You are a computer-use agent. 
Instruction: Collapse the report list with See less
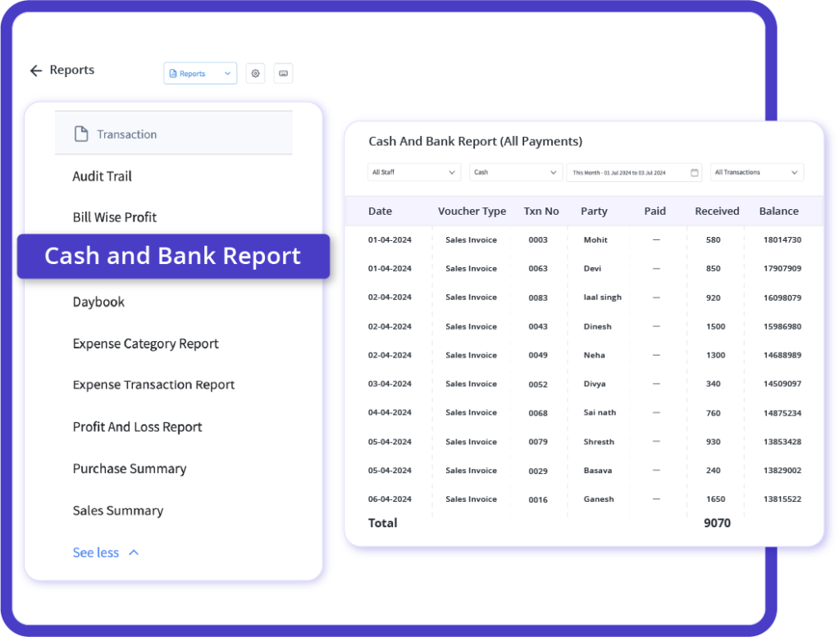(x=96, y=553)
